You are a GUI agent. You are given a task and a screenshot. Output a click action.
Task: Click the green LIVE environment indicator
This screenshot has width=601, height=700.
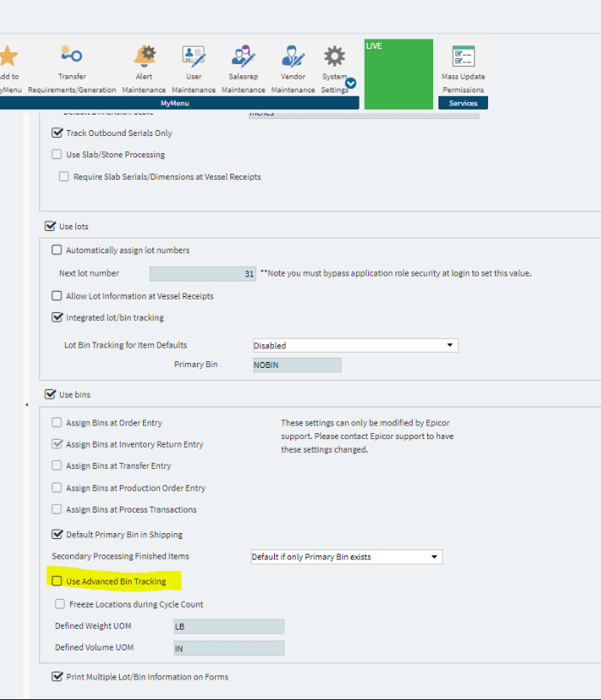coord(398,74)
